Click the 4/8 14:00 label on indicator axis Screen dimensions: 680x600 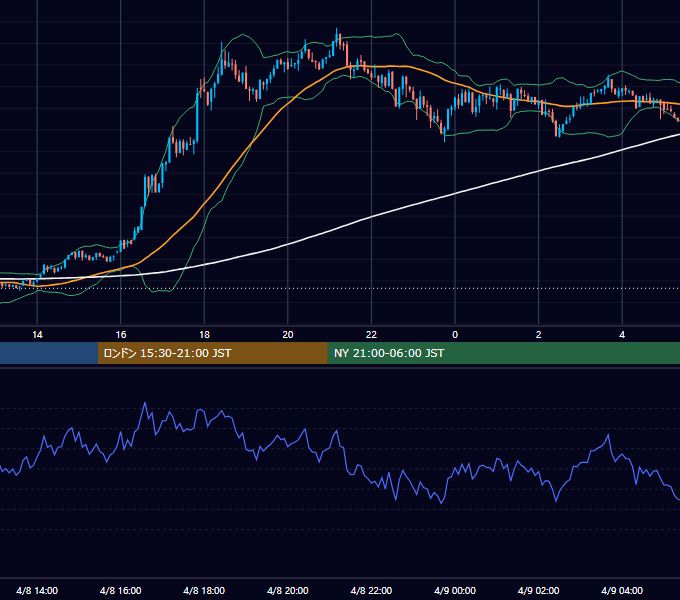(37, 590)
